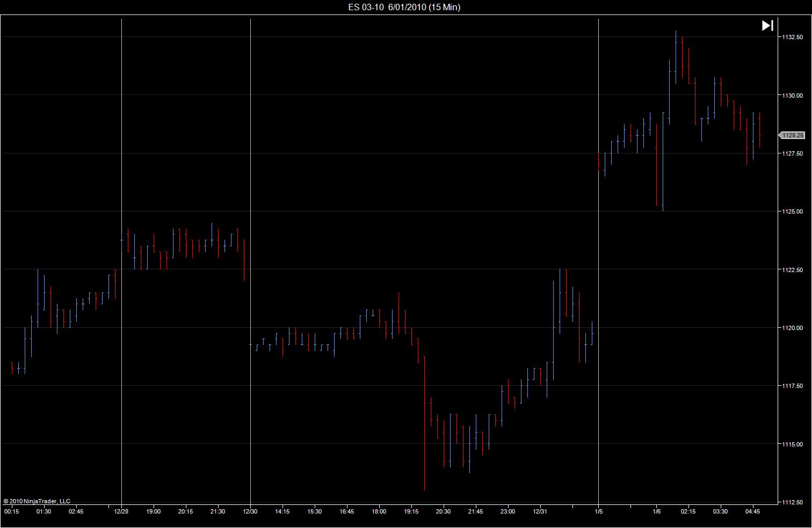Click the 1130.00 price axis label
This screenshot has width=812, height=528.
[793, 96]
